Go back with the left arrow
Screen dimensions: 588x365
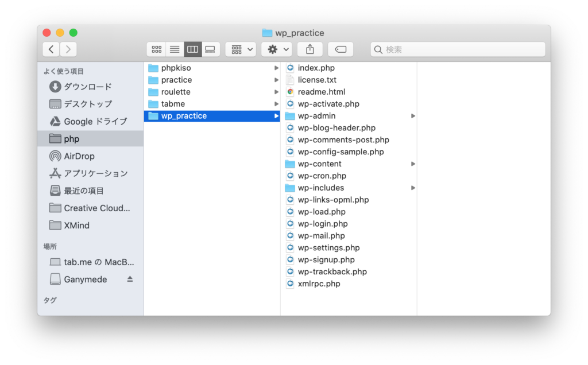pos(51,49)
